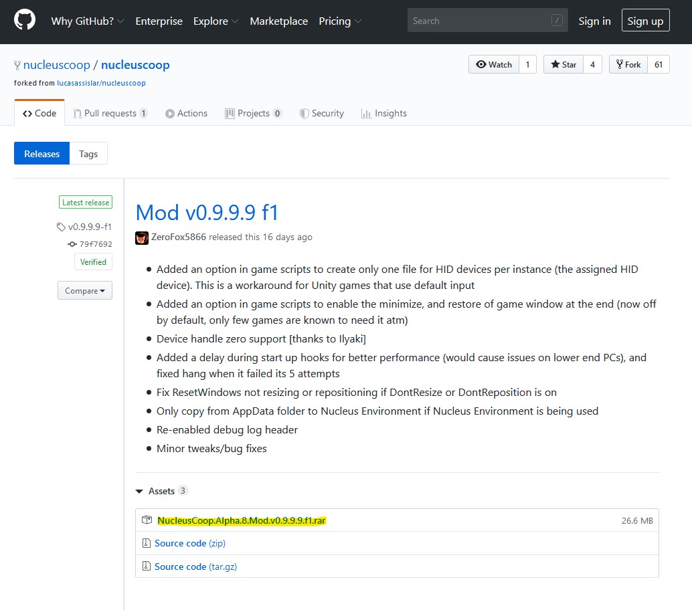Click the GitHub octocat logo
The height and width of the screenshot is (616, 692).
tap(25, 21)
